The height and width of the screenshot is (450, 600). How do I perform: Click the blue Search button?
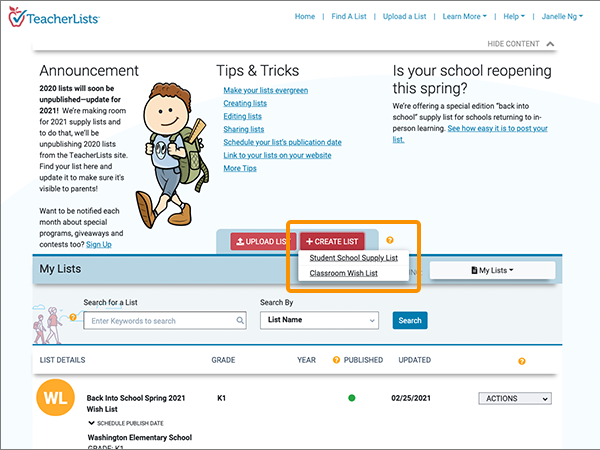[410, 320]
